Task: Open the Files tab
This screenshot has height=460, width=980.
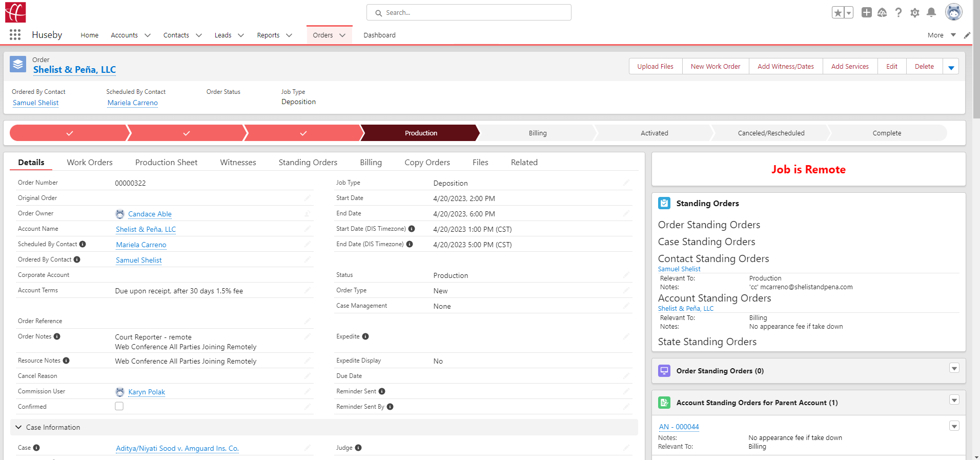Action: coord(480,162)
